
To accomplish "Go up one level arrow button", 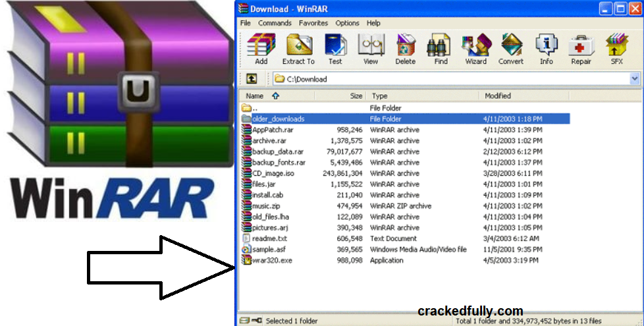I will pos(252,78).
